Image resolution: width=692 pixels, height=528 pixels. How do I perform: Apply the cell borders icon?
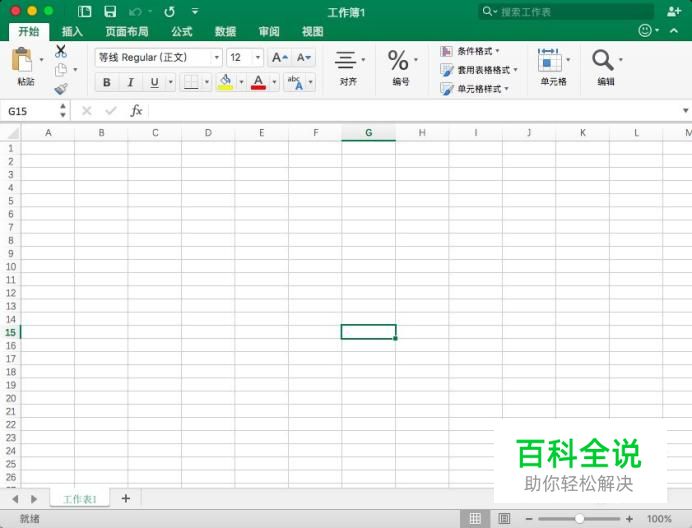tap(191, 82)
